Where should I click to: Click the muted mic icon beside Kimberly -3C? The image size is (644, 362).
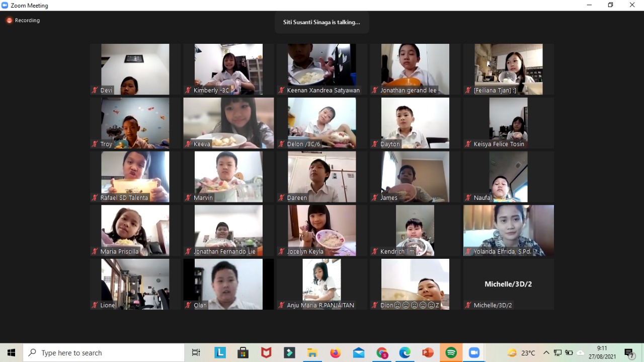click(x=188, y=91)
